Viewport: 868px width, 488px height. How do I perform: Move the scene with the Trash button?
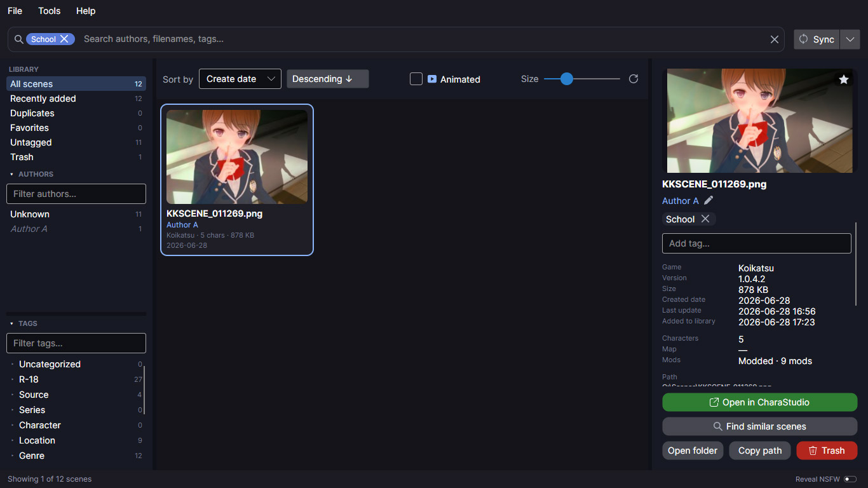point(827,451)
